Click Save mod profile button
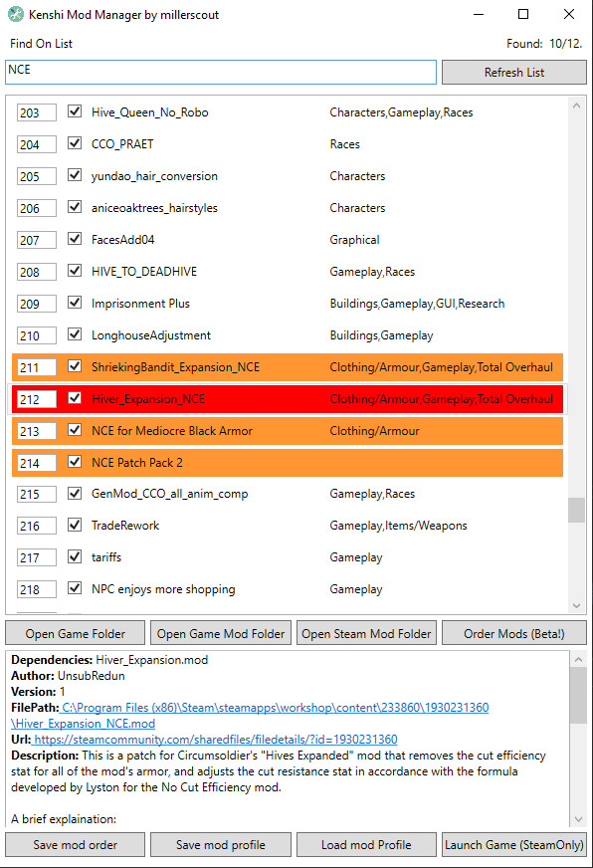This screenshot has height=868, width=593. (221, 845)
